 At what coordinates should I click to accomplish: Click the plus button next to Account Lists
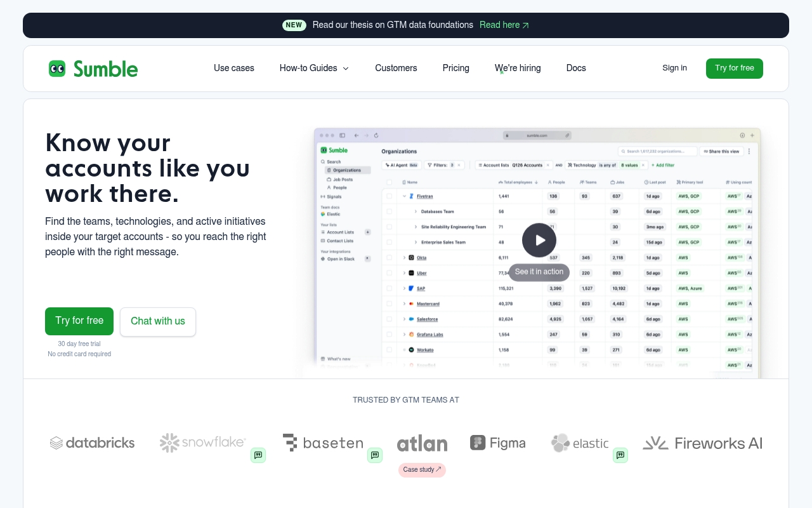pos(367,232)
